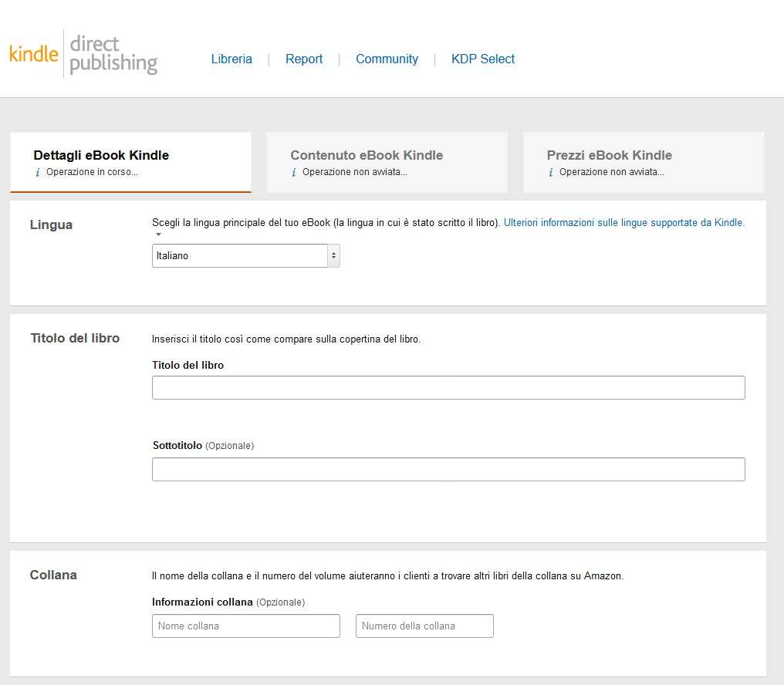Click the Sottotitolo label above its field
This screenshot has height=685, width=784.
pyautogui.click(x=177, y=446)
